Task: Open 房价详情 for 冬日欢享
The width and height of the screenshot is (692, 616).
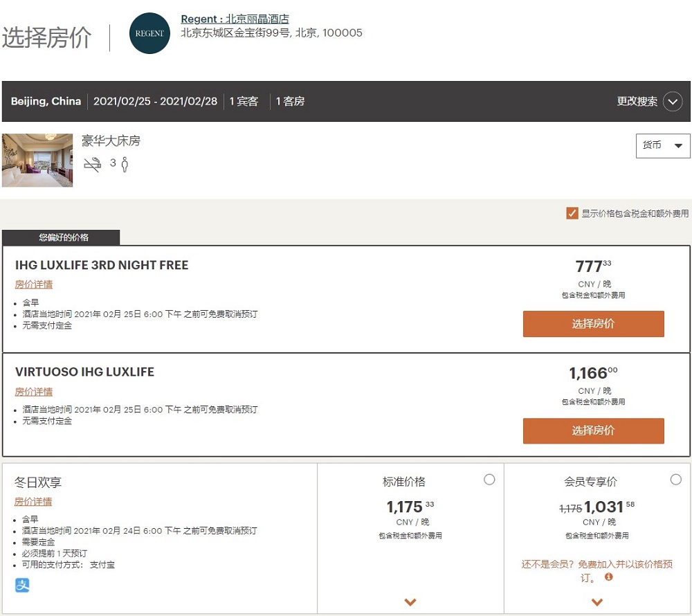Action: coord(33,501)
